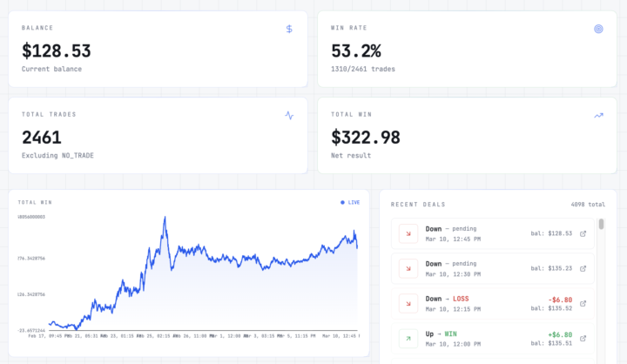Screen dimensions: 627x364
Task: Click the 53.2% win rate figure
Action: (355, 51)
